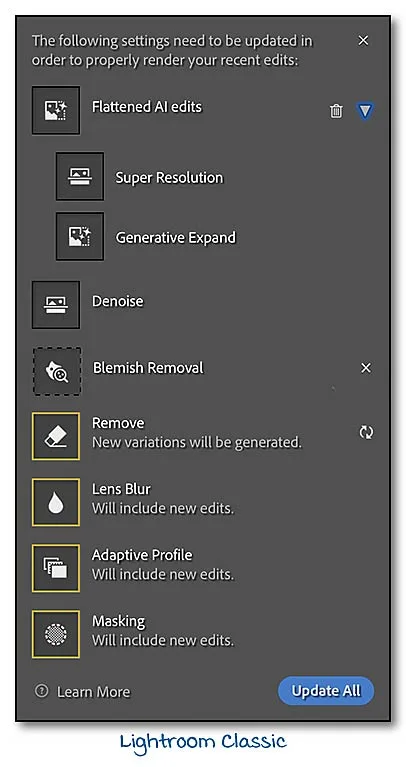Image resolution: width=406 pixels, height=767 pixels.
Task: Click the Denoise label text
Action: [118, 301]
